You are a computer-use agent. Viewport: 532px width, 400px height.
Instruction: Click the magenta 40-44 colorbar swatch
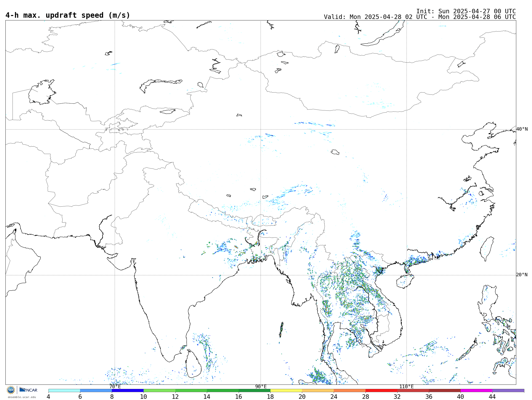click(476, 391)
